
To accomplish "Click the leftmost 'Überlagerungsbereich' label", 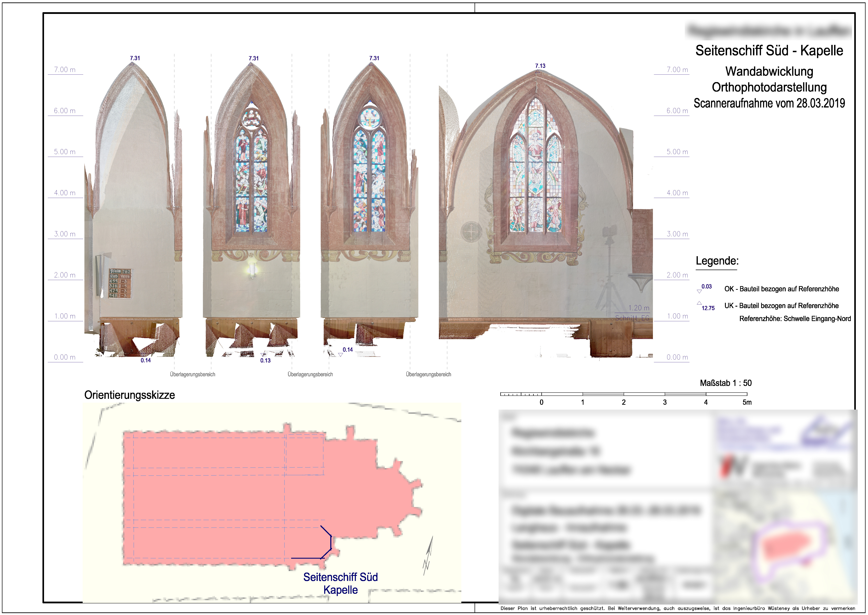I will (x=192, y=374).
